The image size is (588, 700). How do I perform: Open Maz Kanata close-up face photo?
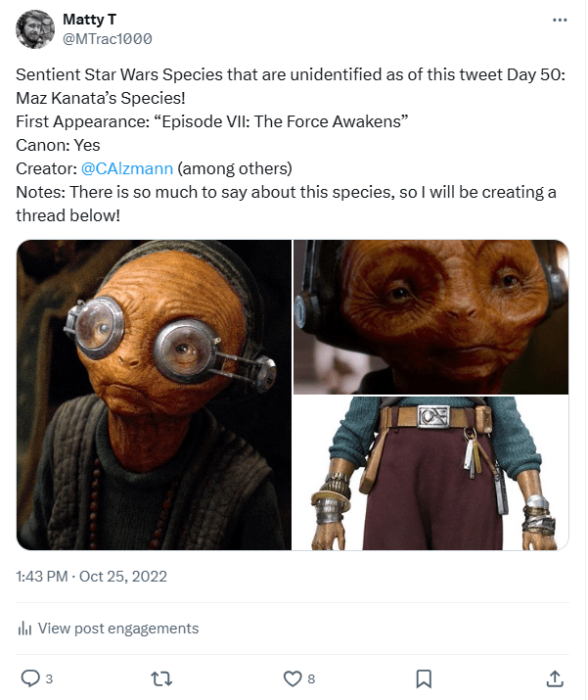(430, 317)
